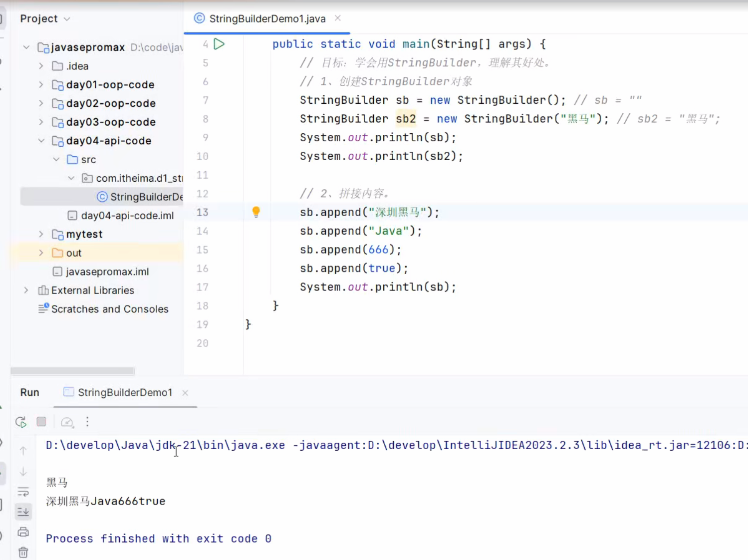The width and height of the screenshot is (748, 560).
Task: Click the yellow intention lightbulb on line 13
Action: tap(256, 212)
